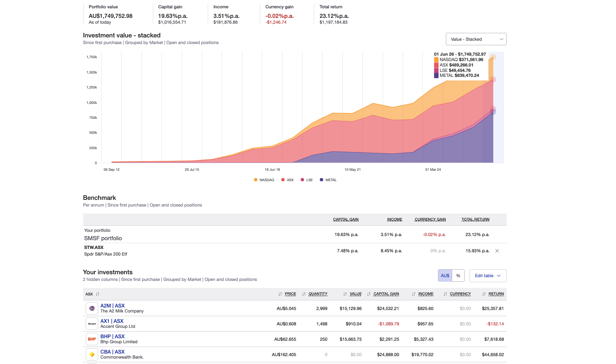616x364 pixels.
Task: Open the Value - Stacked chart dropdown
Action: (476, 39)
